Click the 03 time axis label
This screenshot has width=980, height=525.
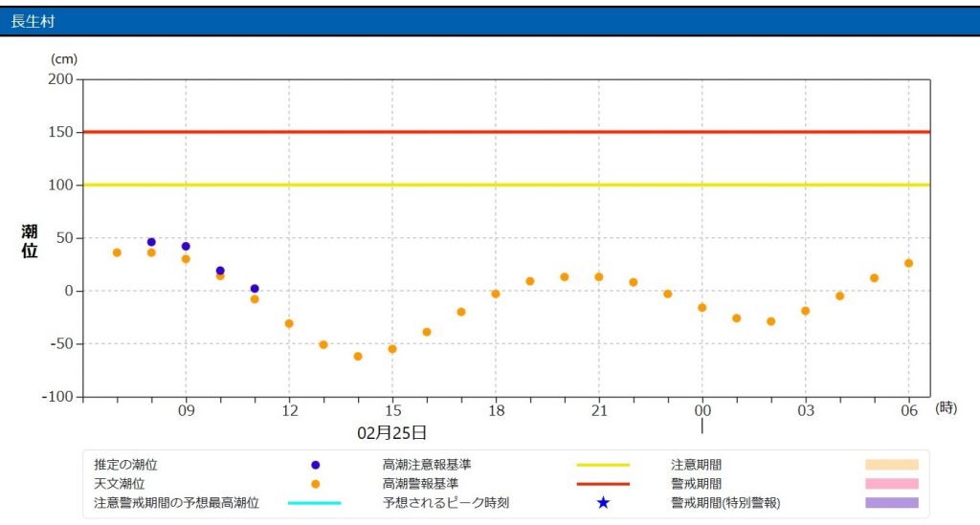tap(806, 410)
